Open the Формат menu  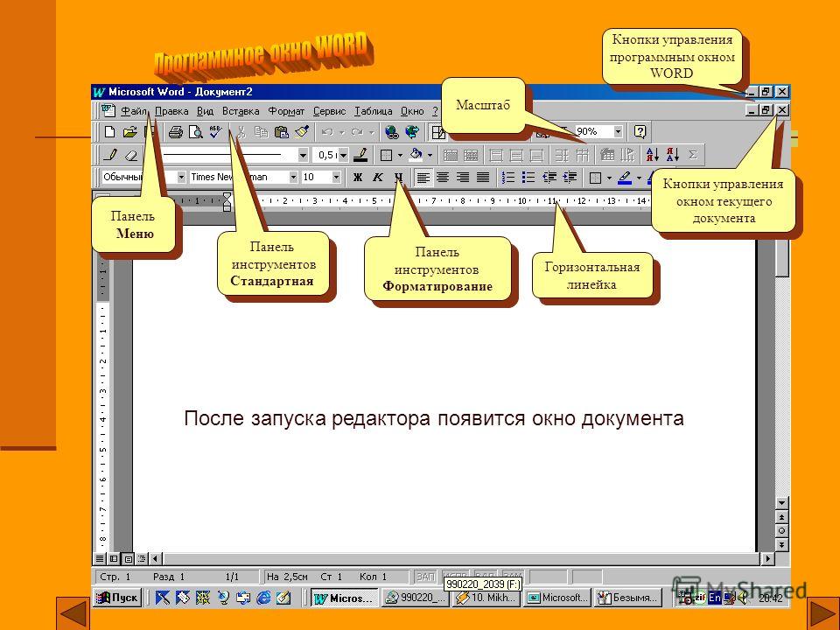point(286,111)
